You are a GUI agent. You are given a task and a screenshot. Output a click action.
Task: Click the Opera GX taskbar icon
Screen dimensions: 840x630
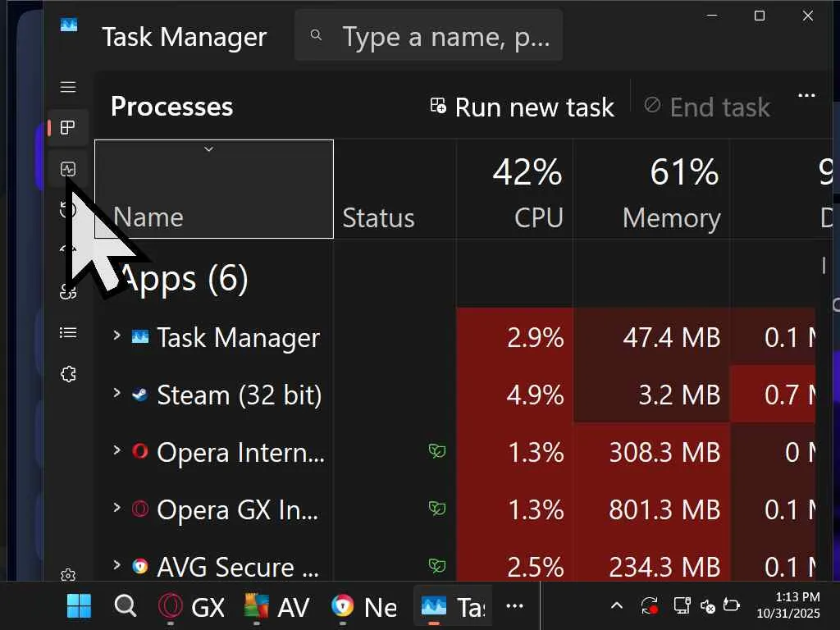(171, 607)
